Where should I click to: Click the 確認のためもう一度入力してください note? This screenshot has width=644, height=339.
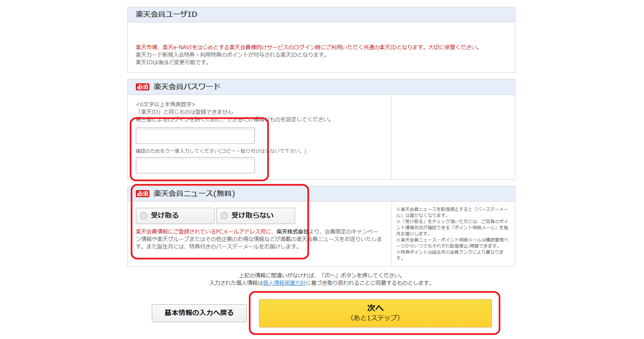[x=221, y=151]
